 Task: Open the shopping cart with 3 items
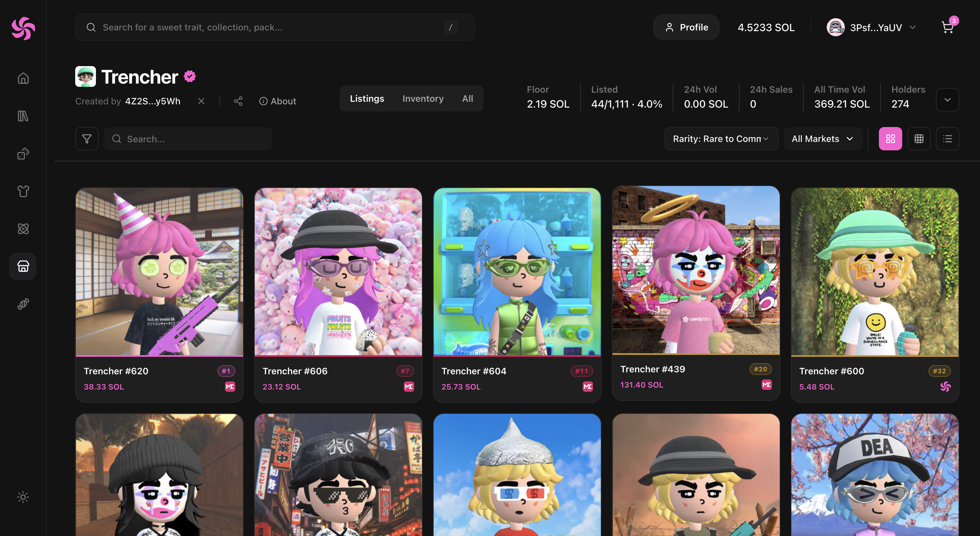(948, 27)
